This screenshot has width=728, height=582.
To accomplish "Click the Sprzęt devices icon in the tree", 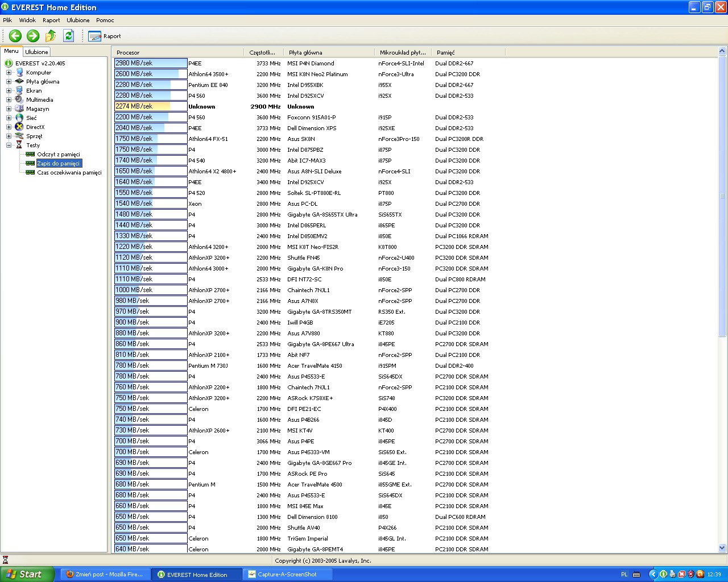I will click(x=20, y=136).
